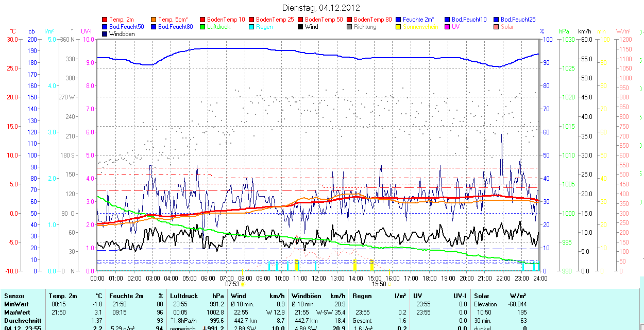Screen dimensions: 644x330
Task: Select the green Luftdruck legend square
Action: [203, 27]
